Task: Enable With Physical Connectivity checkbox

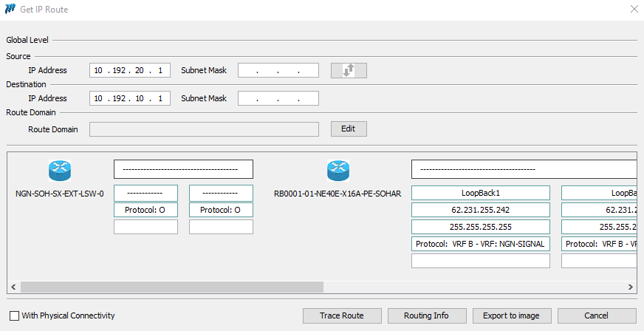Action: pyautogui.click(x=14, y=315)
